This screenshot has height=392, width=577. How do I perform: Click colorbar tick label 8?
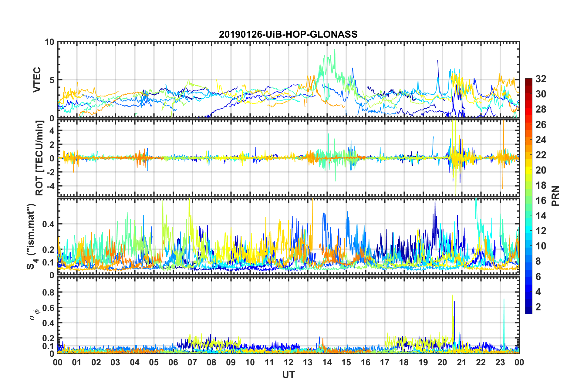coord(538,261)
